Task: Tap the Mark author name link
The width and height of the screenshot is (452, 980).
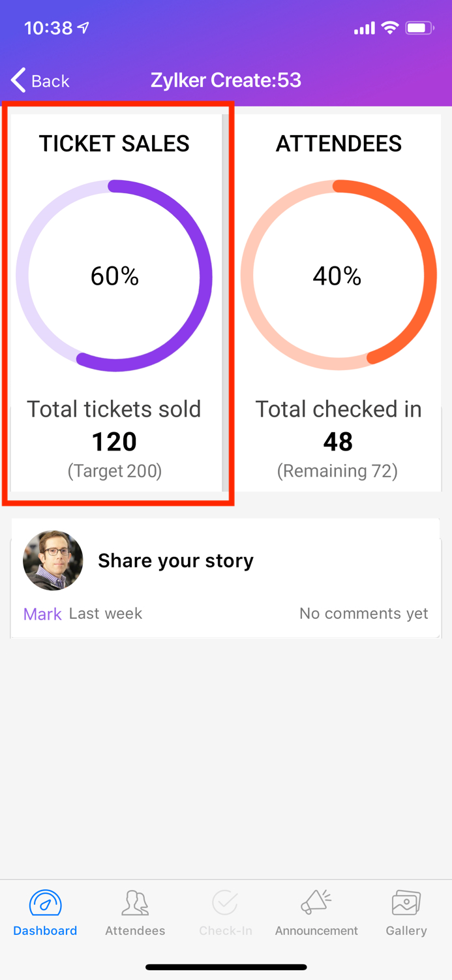Action: click(42, 614)
